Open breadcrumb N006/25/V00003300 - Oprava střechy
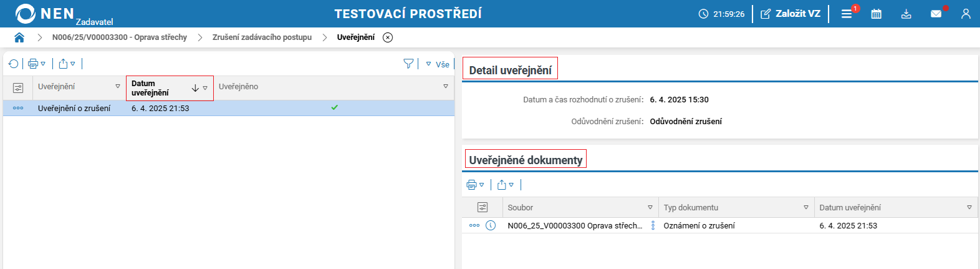Image resolution: width=980 pixels, height=269 pixels. click(120, 37)
